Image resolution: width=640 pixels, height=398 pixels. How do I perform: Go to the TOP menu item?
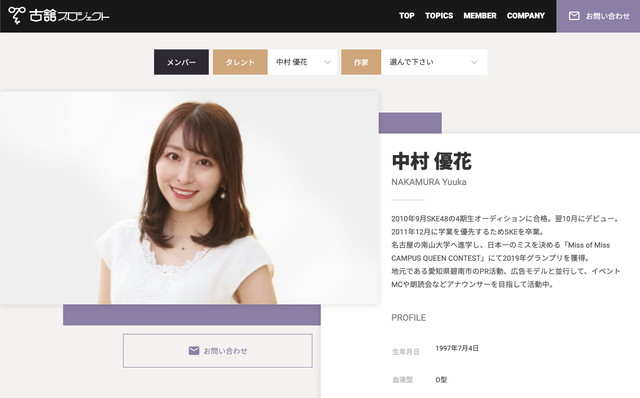[x=407, y=16]
